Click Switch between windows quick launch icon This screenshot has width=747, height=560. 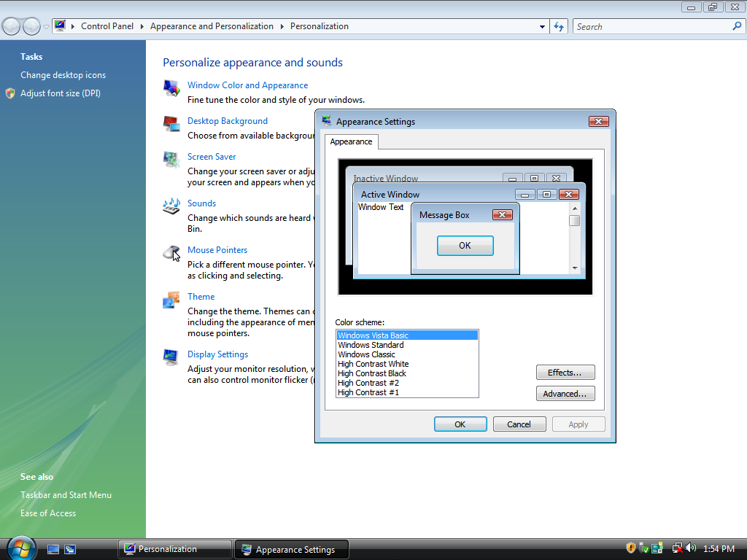70,550
